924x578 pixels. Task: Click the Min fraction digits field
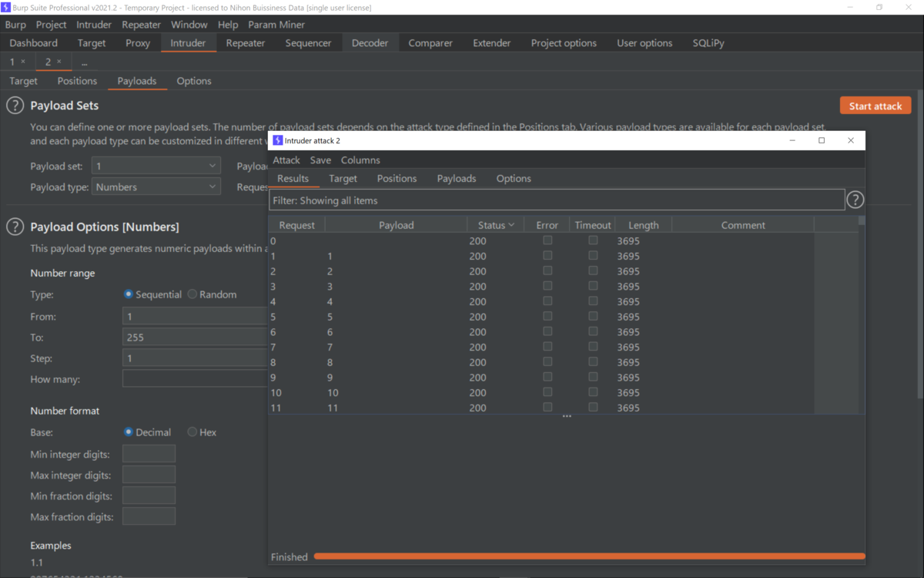coord(149,496)
